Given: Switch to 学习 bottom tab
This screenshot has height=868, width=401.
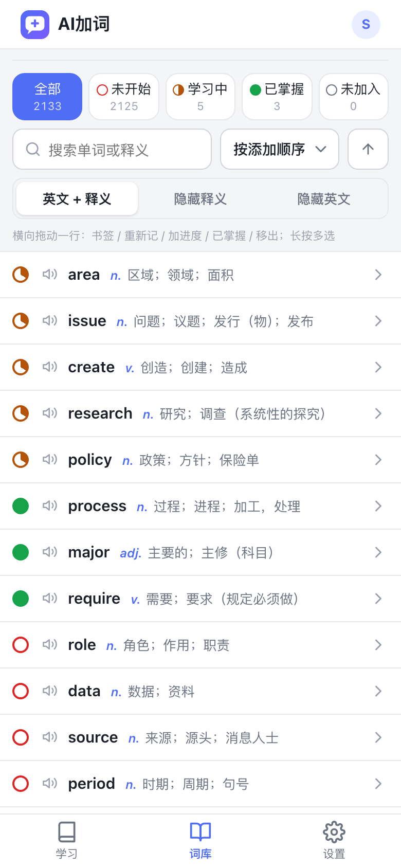Looking at the screenshot, I should pos(67,841).
